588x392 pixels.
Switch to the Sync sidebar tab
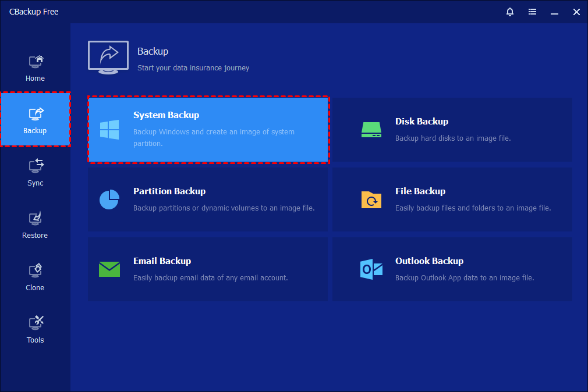(35, 173)
